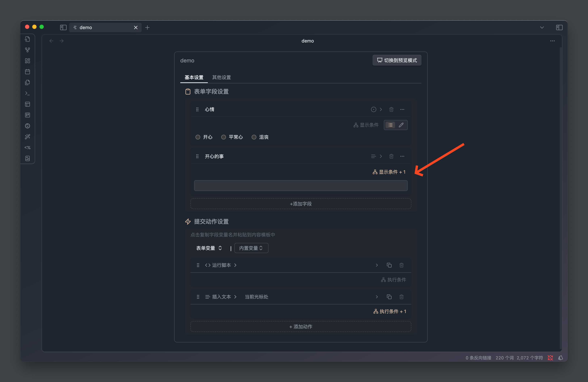Select the 基本设置 tab
588x382 pixels.
[194, 77]
